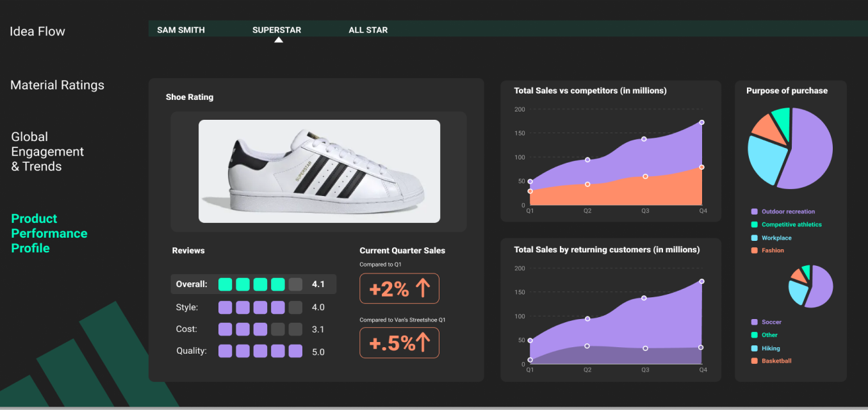Select the SUPERSTAR tab

click(x=277, y=30)
